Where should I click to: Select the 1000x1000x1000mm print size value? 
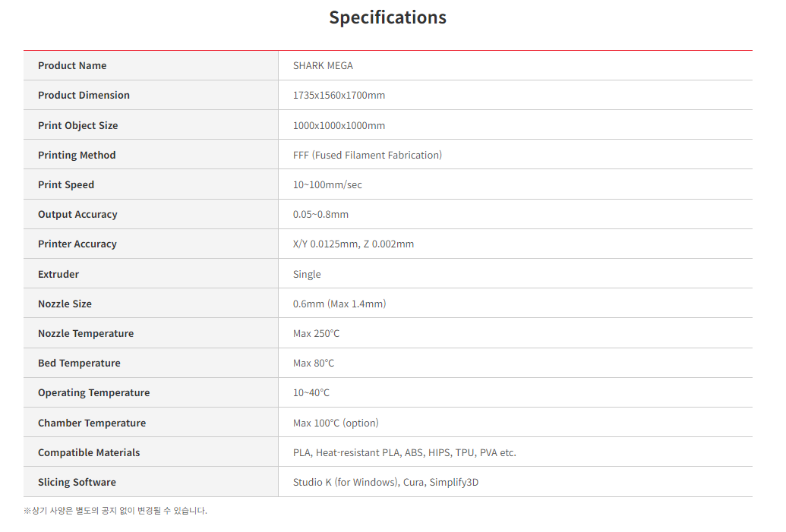coord(339,126)
